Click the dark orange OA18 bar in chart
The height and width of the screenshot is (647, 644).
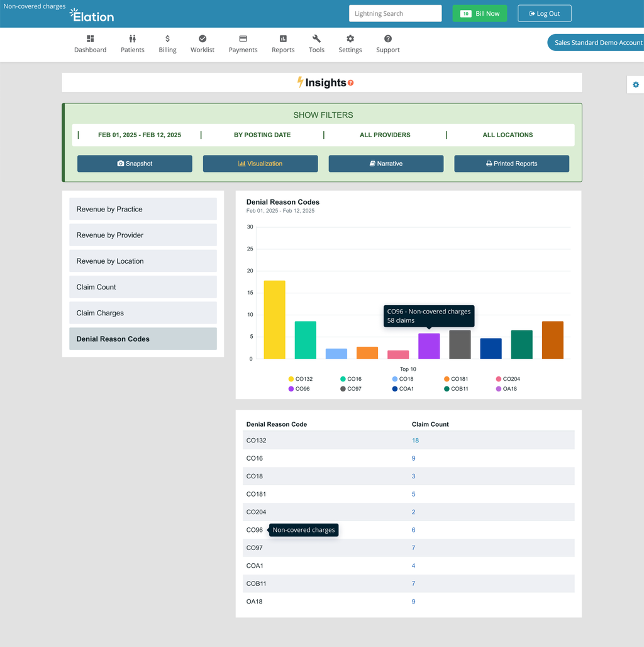(x=553, y=340)
